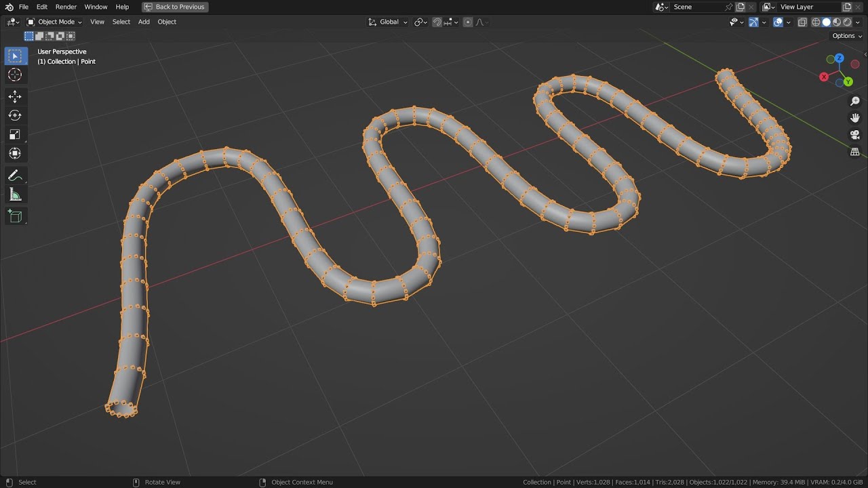Open the Global transform orientation dropdown
The image size is (868, 488).
[388, 22]
